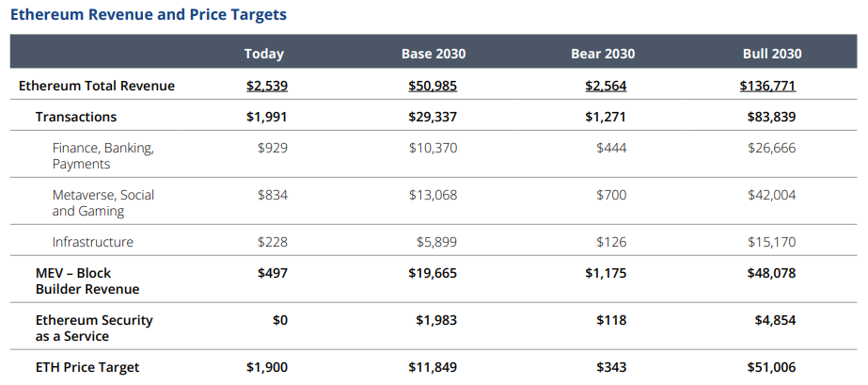Click the "MEV – Block Builder Revenue" label
The height and width of the screenshot is (385, 868).
coord(87,281)
